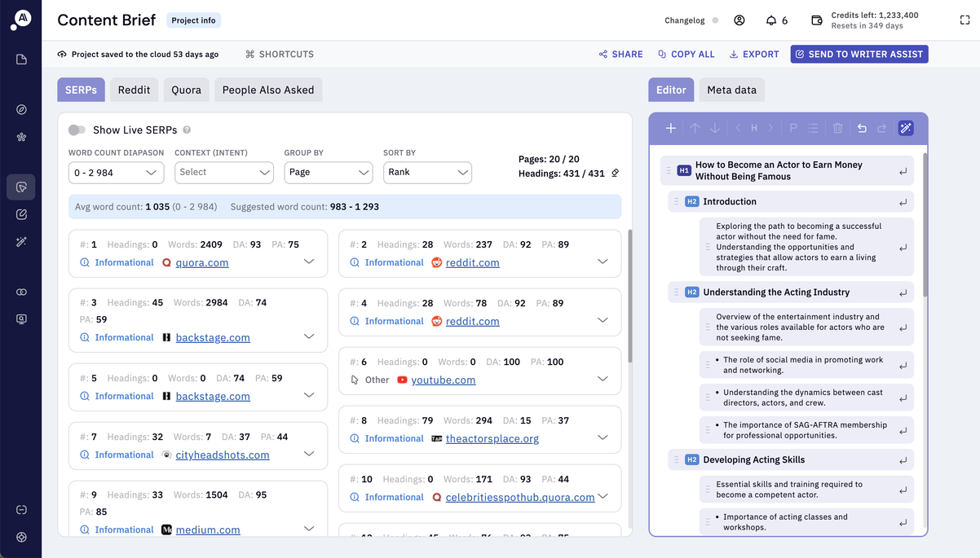Click the Send to Writer Assist button
Viewport: 980px width, 558px height.
[x=859, y=54]
